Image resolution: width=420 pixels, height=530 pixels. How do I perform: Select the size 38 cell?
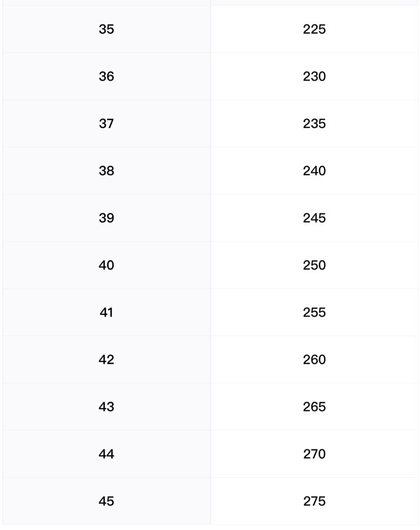tap(106, 171)
